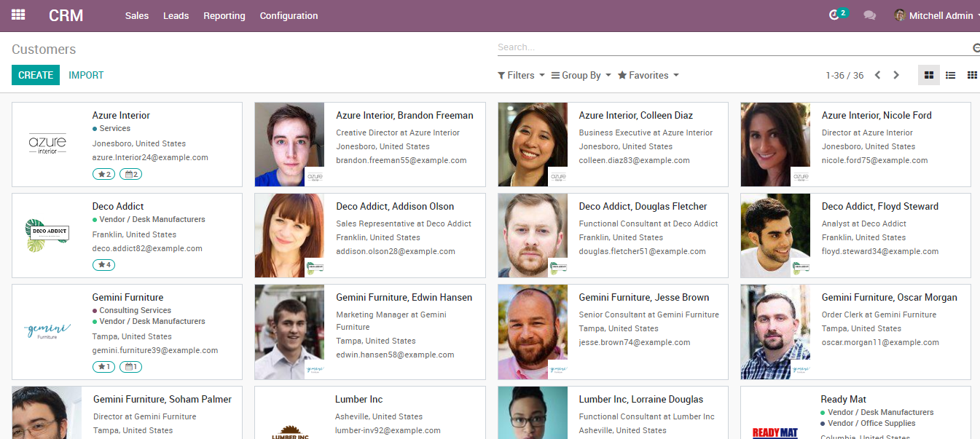Go to the next page of customers
This screenshot has width=980, height=439.
[896, 75]
